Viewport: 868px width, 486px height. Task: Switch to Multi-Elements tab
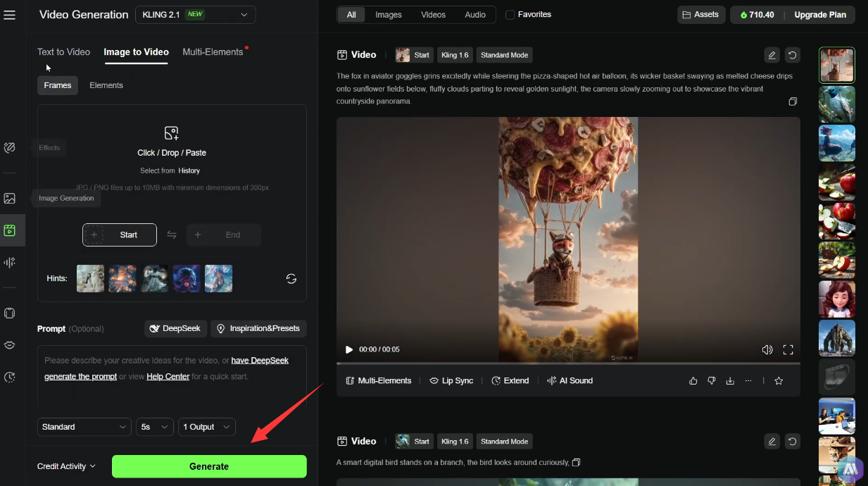(213, 52)
